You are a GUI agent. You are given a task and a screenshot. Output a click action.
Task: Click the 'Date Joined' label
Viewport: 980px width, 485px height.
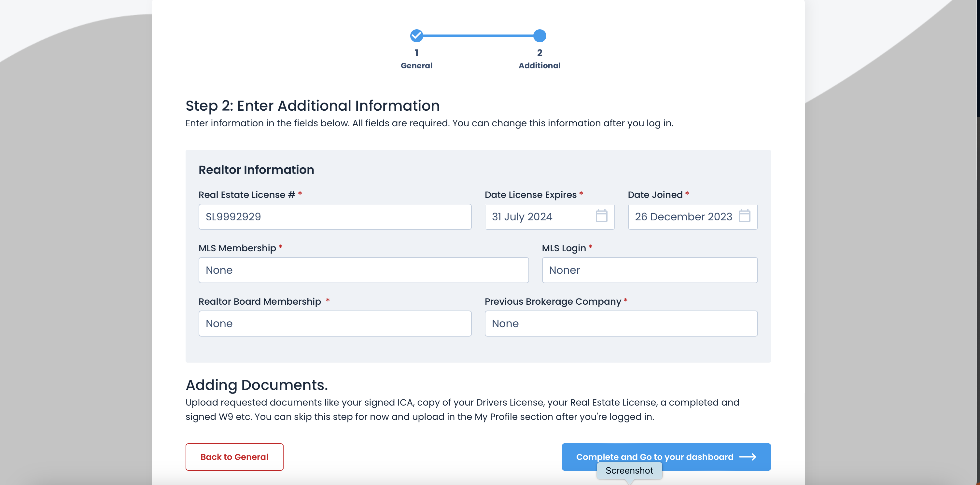655,195
